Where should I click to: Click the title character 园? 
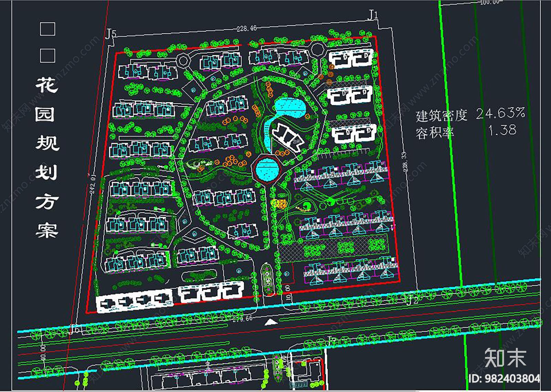point(45,114)
